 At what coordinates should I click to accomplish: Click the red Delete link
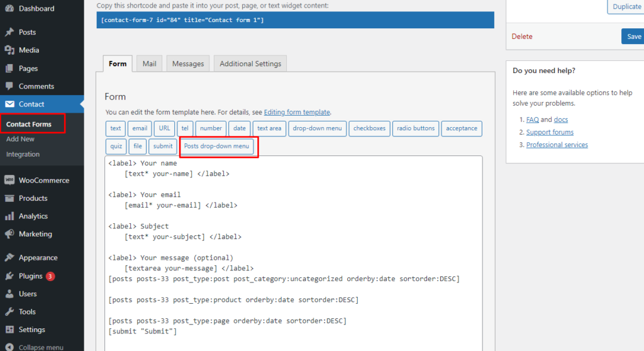(x=522, y=36)
